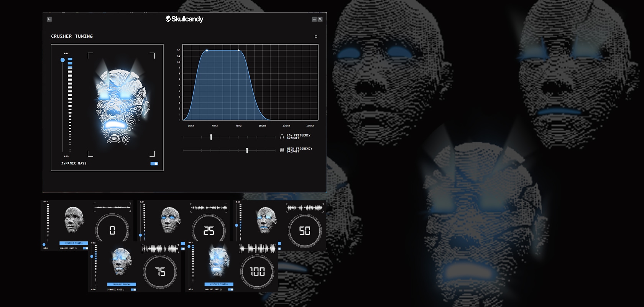Screen dimensions: 644x307
Task: Toggle Dynamic Bass switch in main panel
Action: click(x=154, y=164)
